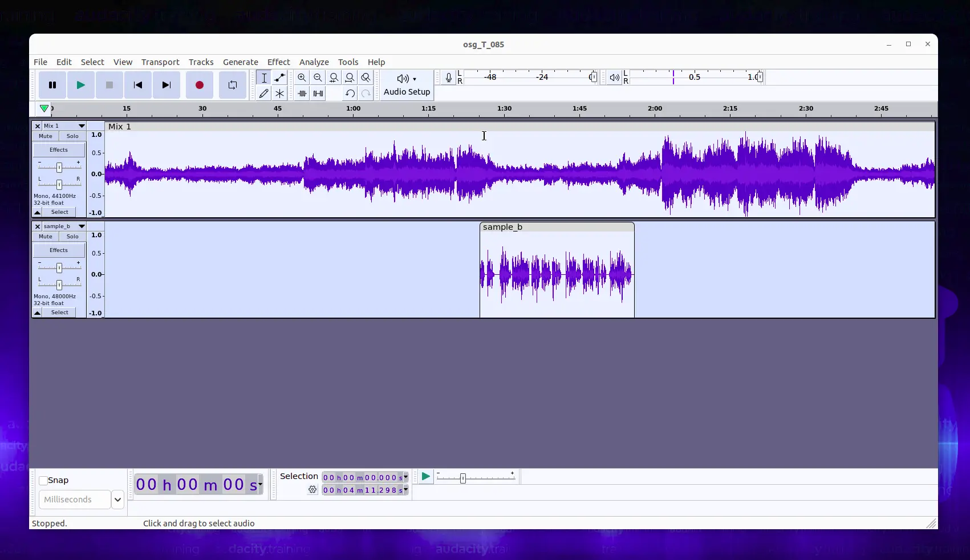This screenshot has height=560, width=970.
Task: Open the Generate menu
Action: pyautogui.click(x=240, y=62)
